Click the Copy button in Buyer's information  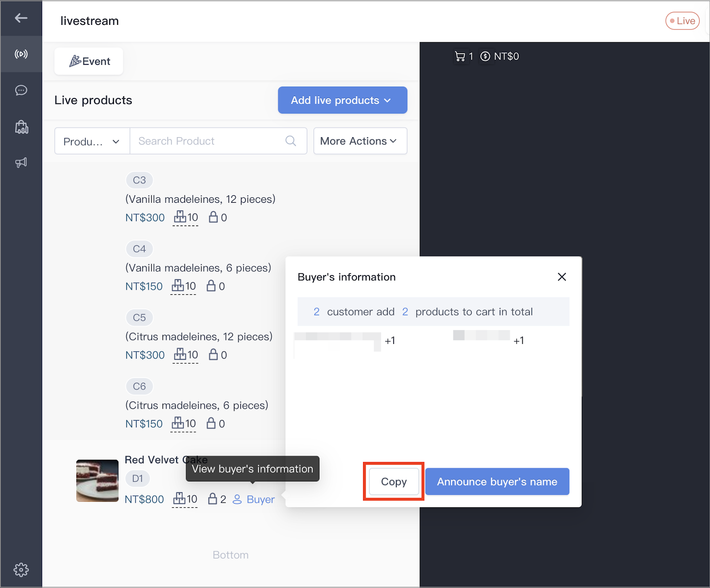click(x=393, y=481)
